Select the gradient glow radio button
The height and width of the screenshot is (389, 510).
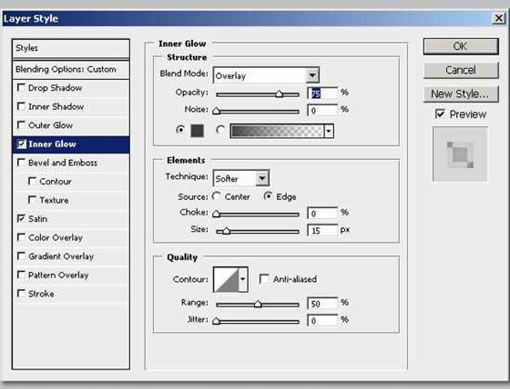[x=220, y=130]
